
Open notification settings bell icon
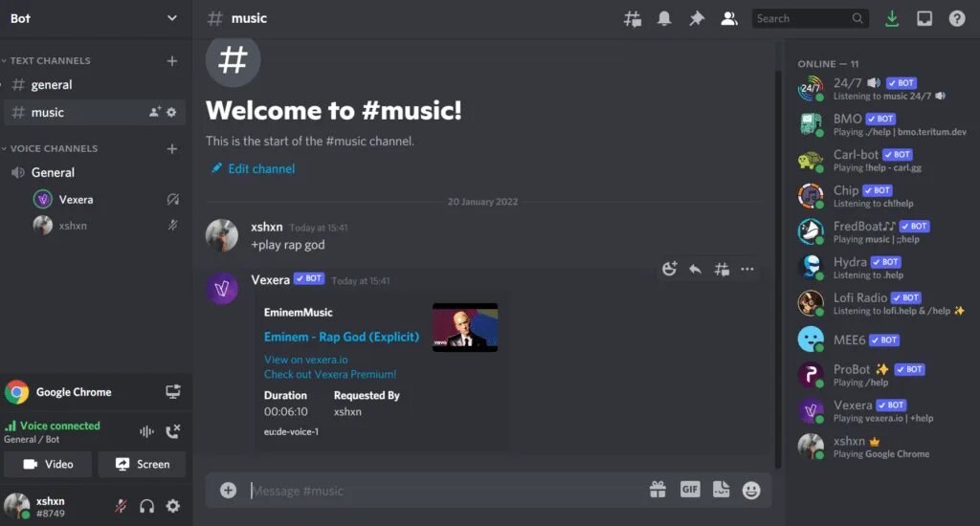tap(664, 19)
